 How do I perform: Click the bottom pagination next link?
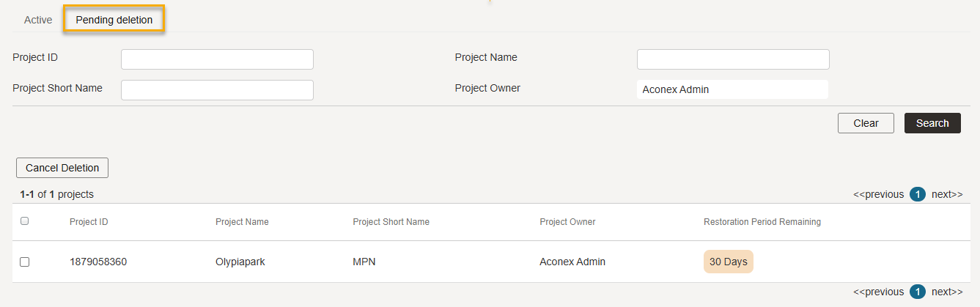click(x=947, y=292)
